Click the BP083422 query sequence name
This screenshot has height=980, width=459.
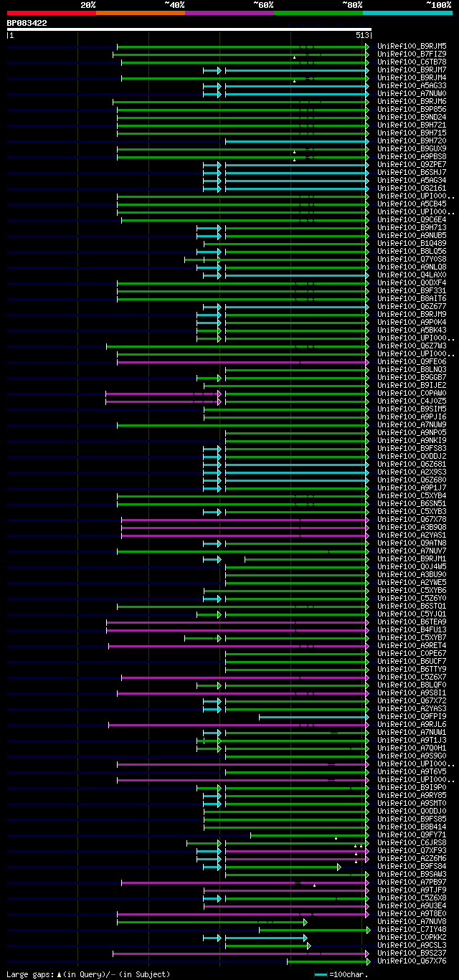pos(27,23)
